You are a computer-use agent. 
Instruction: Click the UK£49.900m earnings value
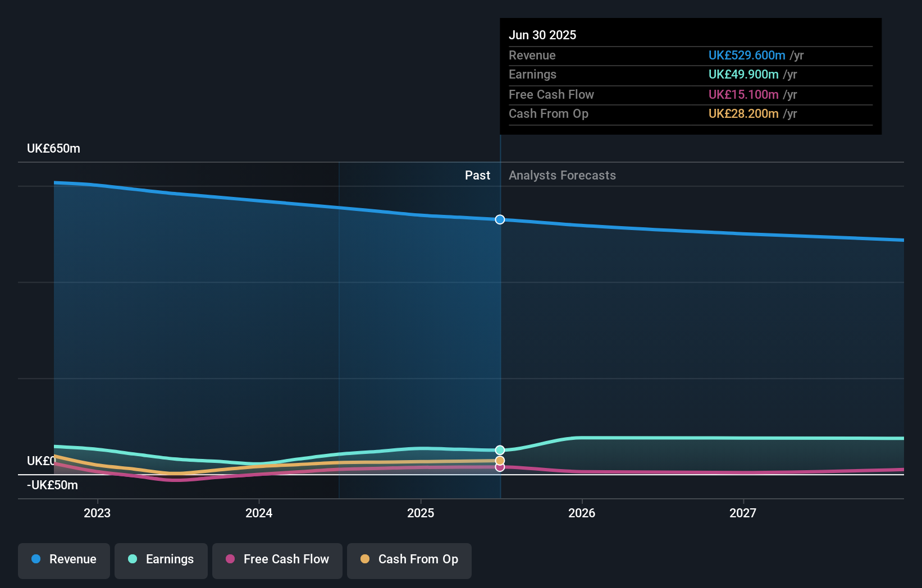point(743,75)
